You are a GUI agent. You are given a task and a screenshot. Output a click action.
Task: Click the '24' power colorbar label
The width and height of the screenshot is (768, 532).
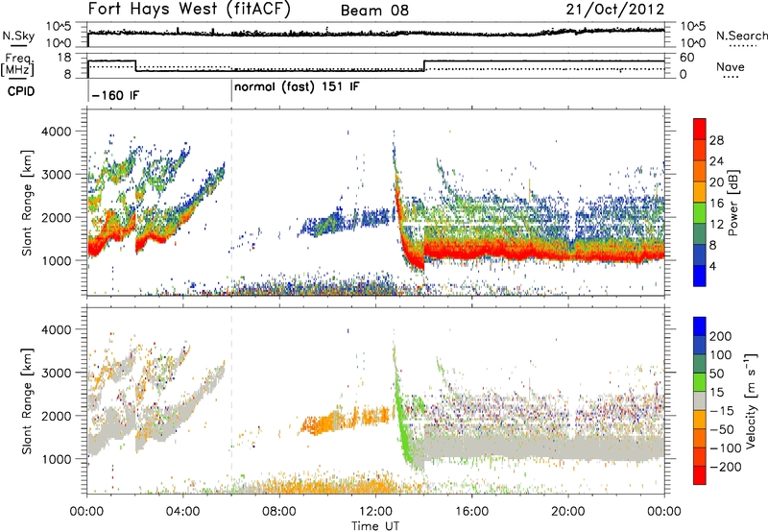pyautogui.click(x=716, y=161)
